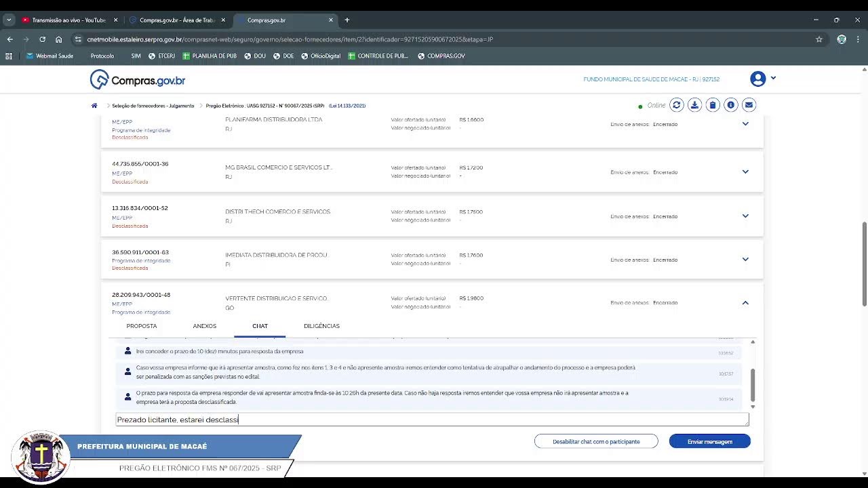The width and height of the screenshot is (868, 488).
Task: Open the ETCERJ bookmark
Action: [x=161, y=56]
